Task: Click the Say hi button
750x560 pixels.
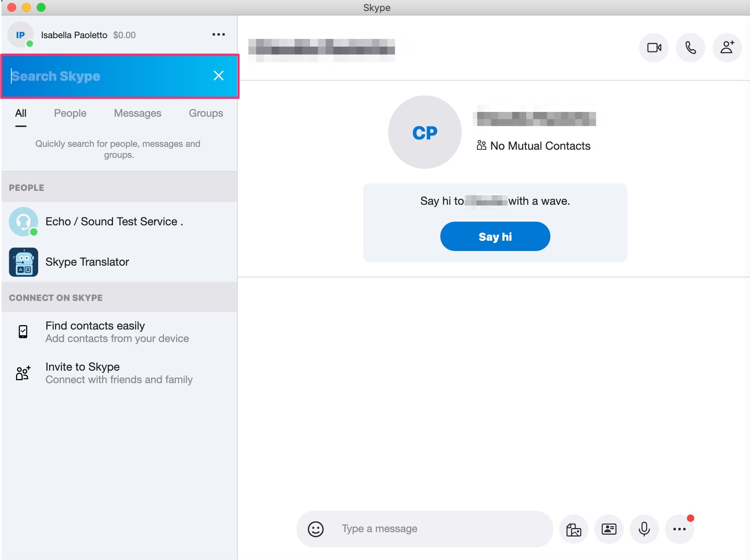Action: click(x=495, y=236)
